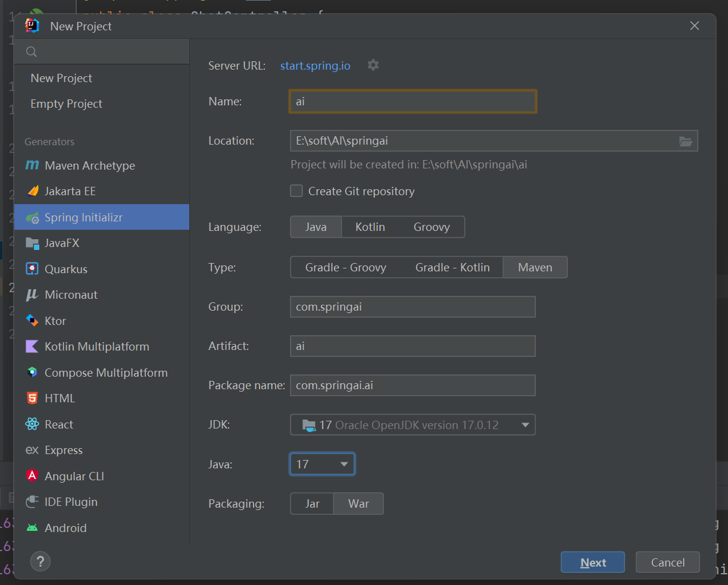Click into the Name field
Screen dimensions: 728x585
[x=413, y=101]
